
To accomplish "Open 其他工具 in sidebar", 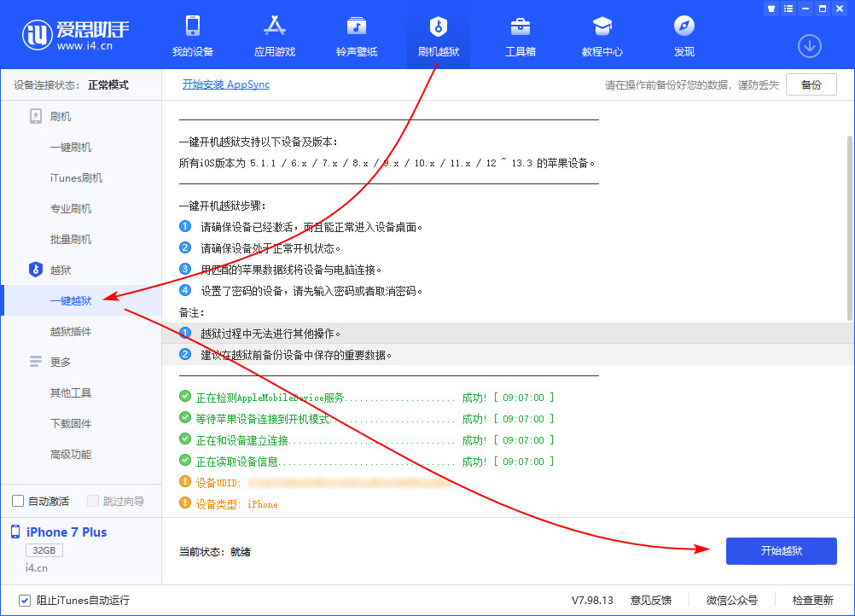I will tap(71, 392).
